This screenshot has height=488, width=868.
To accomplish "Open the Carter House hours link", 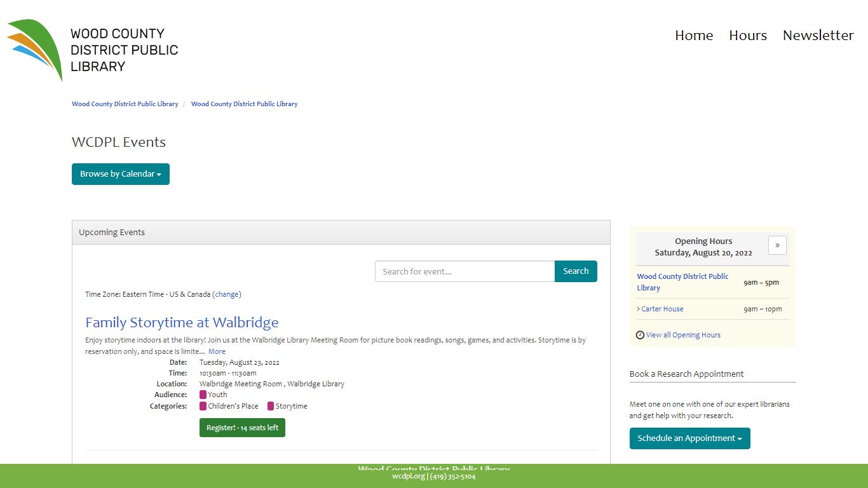I will pos(663,309).
